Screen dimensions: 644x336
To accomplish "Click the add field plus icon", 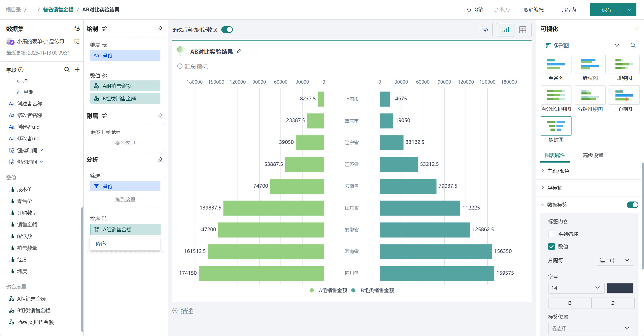I will coord(77,70).
